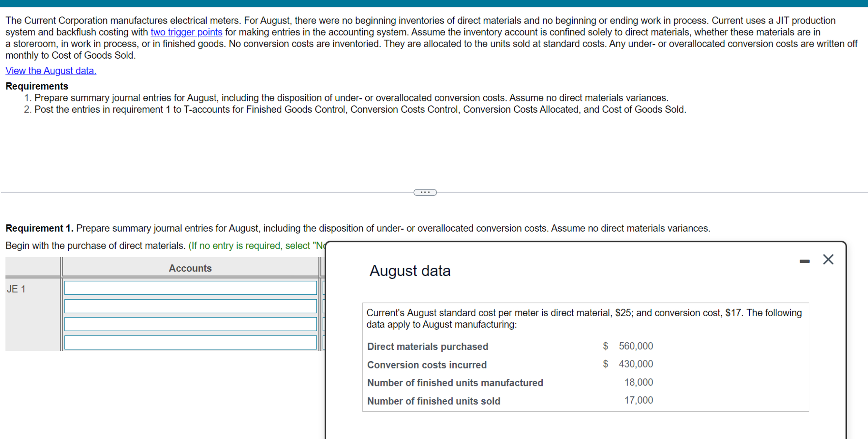The image size is (868, 439).
Task: Click the 'JE 1' row label
Action: pyautogui.click(x=16, y=289)
